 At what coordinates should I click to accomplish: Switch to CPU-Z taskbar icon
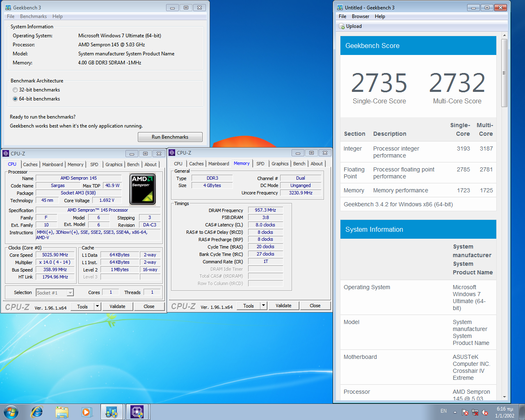click(137, 412)
